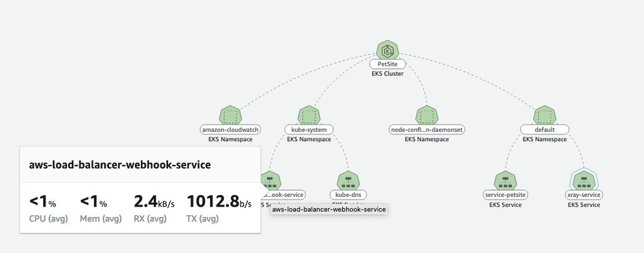Click EKS Namespace caption under amazon-cloudwatch
The width and height of the screenshot is (644, 253).
point(231,139)
